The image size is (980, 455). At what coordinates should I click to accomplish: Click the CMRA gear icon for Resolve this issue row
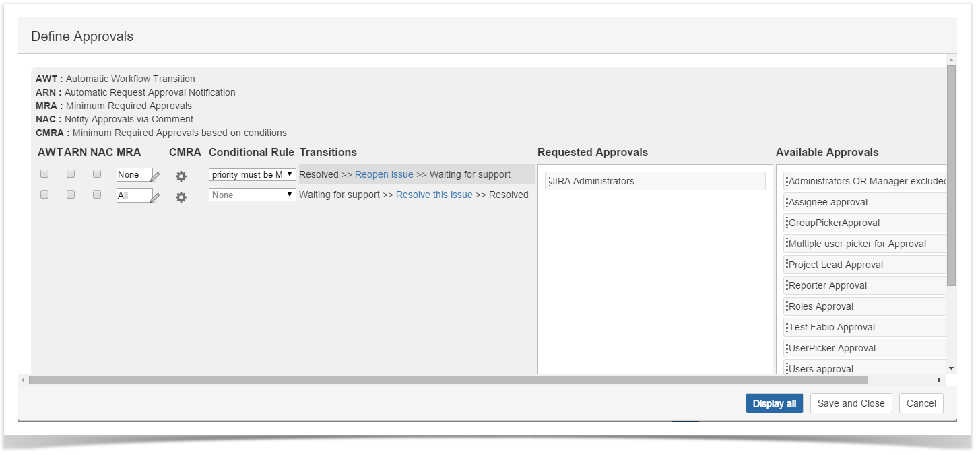(x=181, y=197)
